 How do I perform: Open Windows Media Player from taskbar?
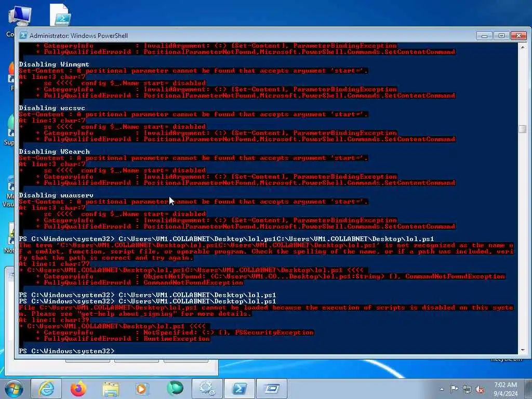[x=142, y=389]
